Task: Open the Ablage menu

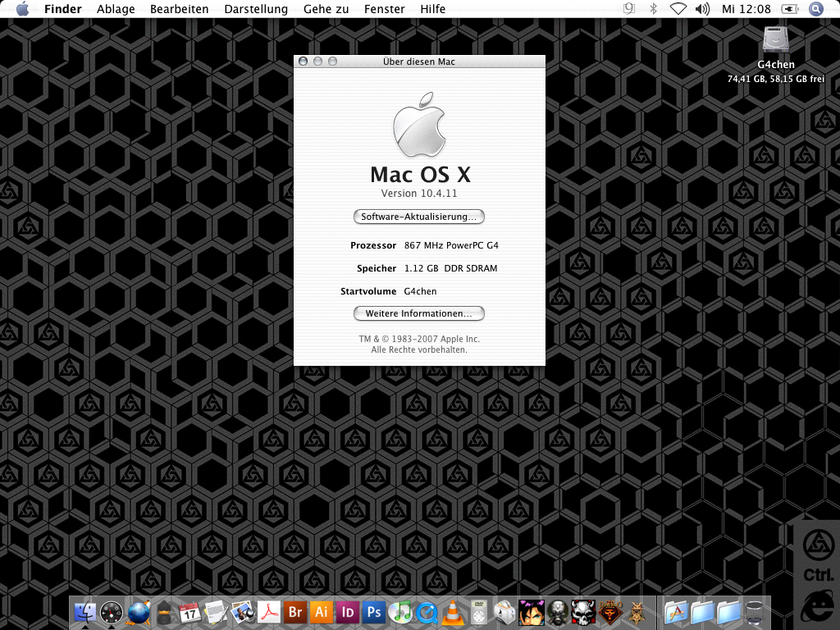Action: (x=116, y=9)
